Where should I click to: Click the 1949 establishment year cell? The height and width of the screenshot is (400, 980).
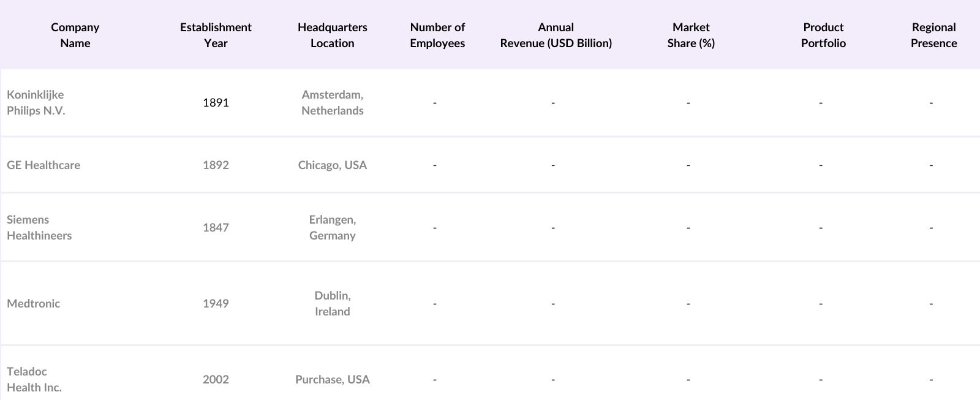coord(216,303)
